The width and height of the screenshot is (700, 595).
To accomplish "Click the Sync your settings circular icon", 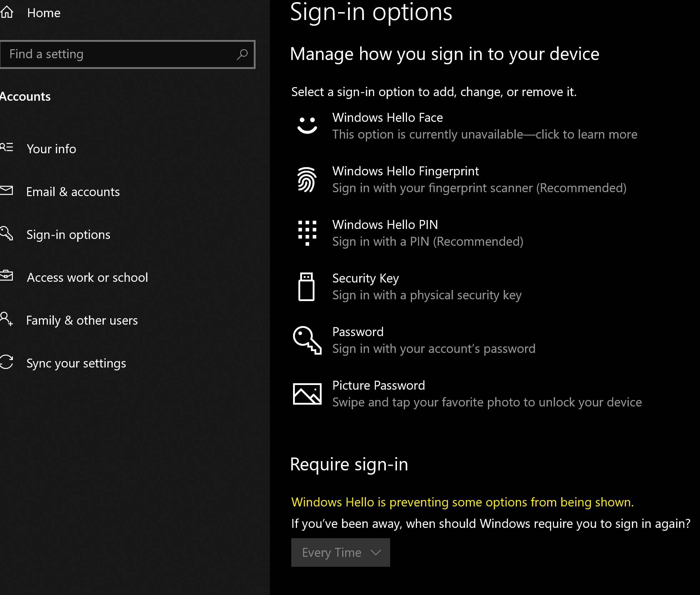I will (x=6, y=361).
